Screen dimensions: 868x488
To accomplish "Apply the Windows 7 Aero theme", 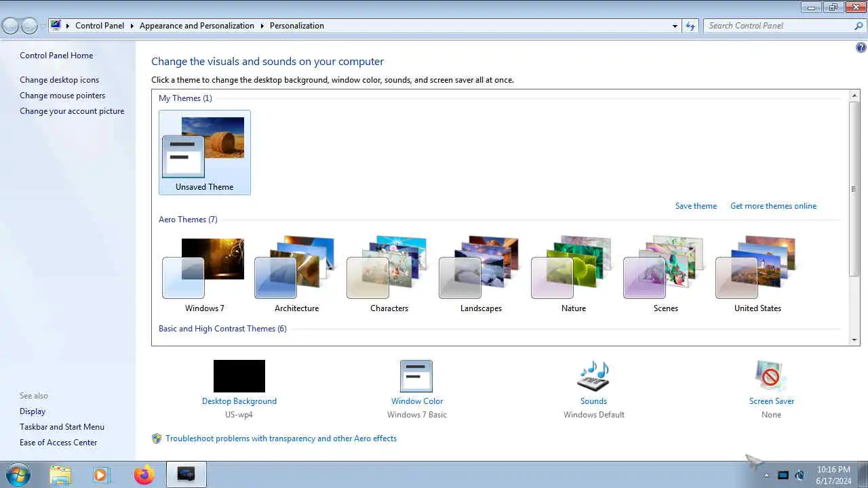I will pos(204,274).
